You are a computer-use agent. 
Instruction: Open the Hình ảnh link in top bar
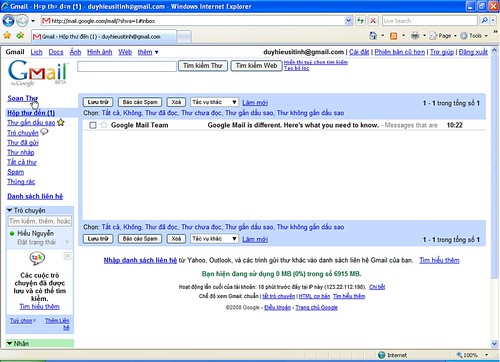pyautogui.click(x=99, y=52)
